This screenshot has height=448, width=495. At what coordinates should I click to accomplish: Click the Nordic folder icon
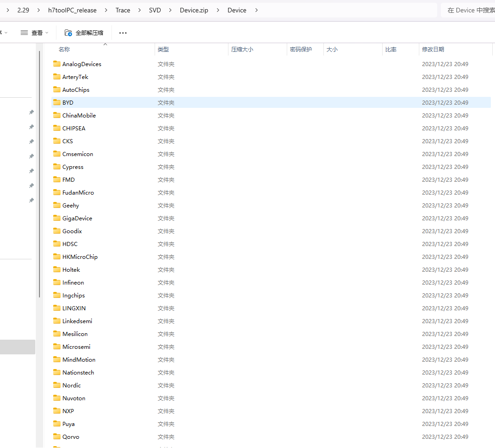(57, 385)
